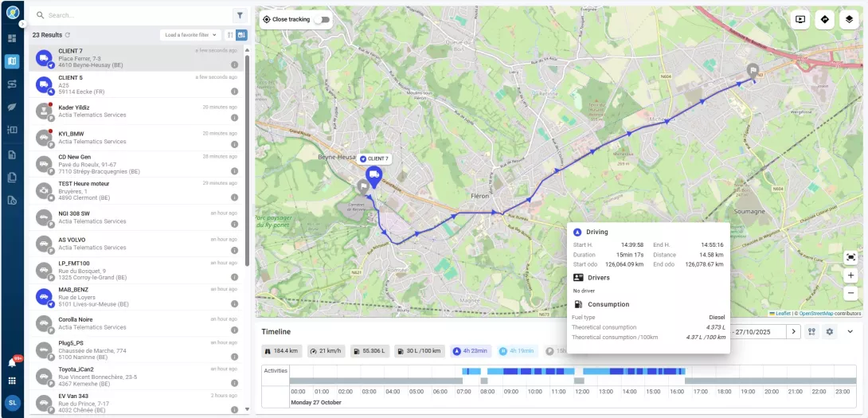
Task: Click the CLIENT 7 truck marker on the map
Action: [374, 176]
